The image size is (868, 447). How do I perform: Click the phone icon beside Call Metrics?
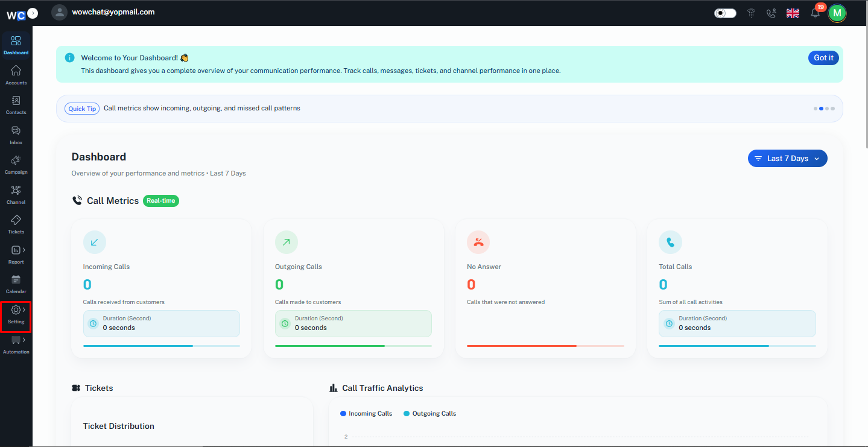coord(77,200)
